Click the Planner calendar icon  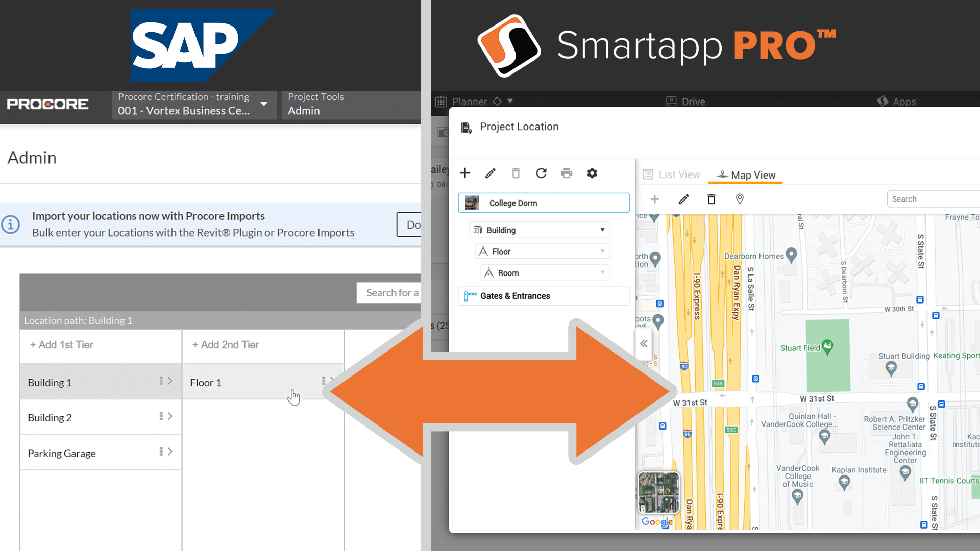click(x=441, y=101)
